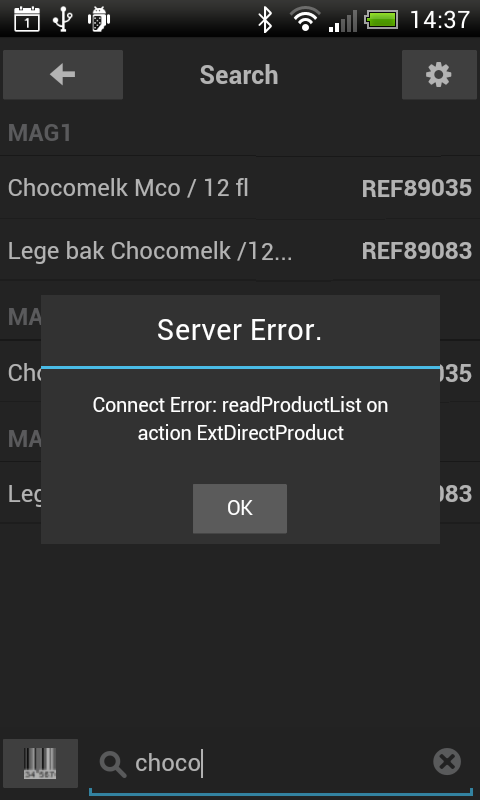480x800 pixels.
Task: Tap the clock showing 14:37
Action: click(x=440, y=20)
